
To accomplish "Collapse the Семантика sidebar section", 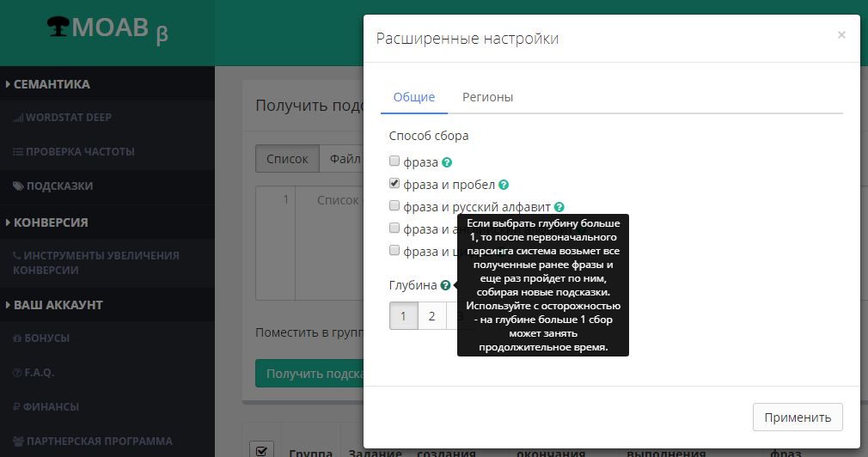I will (52, 84).
